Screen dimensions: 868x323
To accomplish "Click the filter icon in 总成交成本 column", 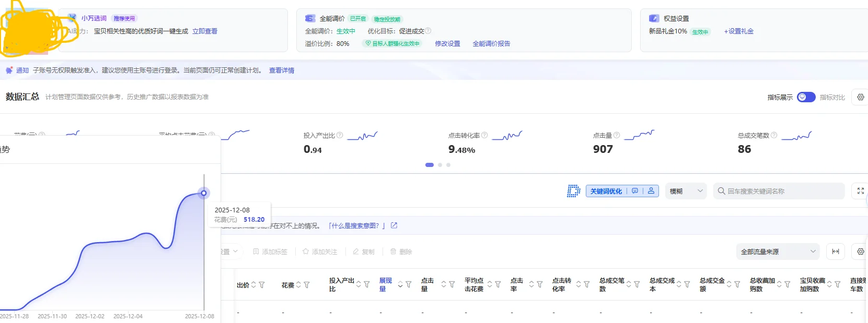I will (687, 284).
